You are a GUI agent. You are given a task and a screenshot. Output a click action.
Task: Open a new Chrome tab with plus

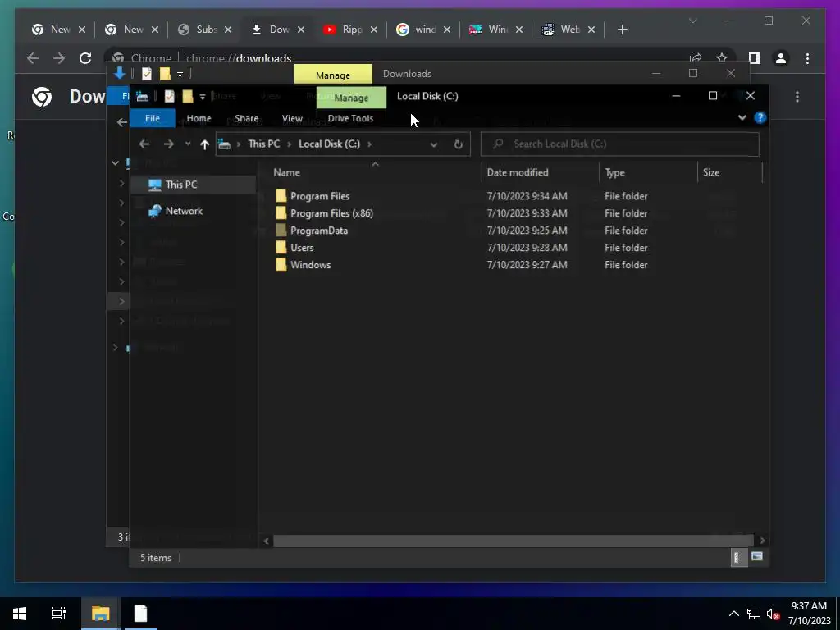622,30
